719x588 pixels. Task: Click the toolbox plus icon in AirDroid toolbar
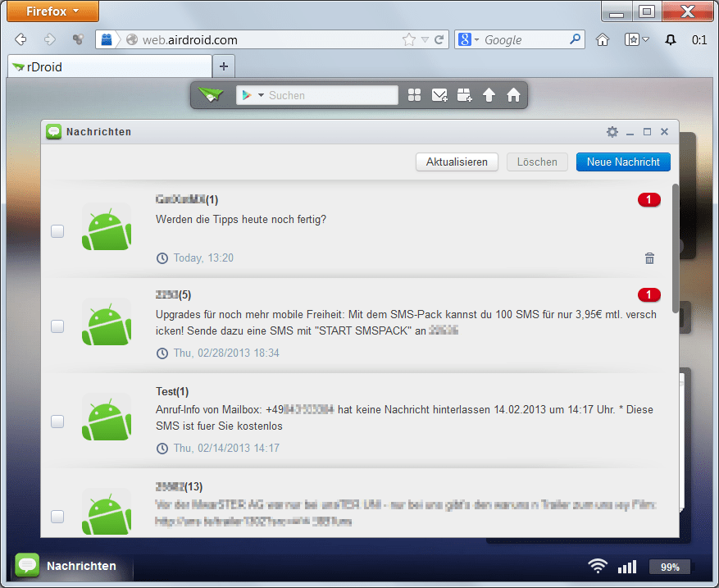point(464,95)
